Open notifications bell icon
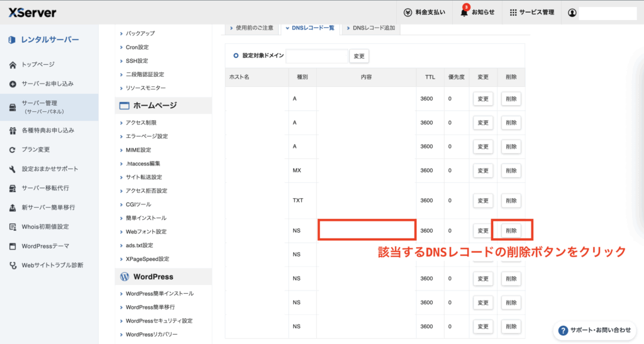The height and width of the screenshot is (344, 644). click(464, 13)
